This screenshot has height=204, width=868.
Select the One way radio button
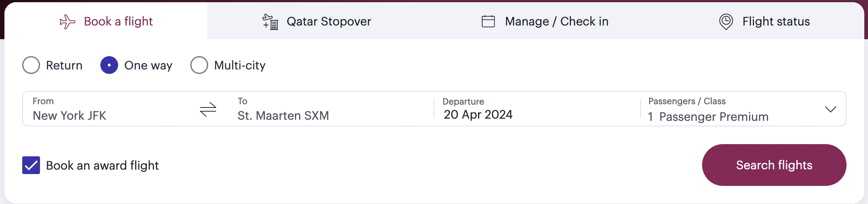[109, 65]
